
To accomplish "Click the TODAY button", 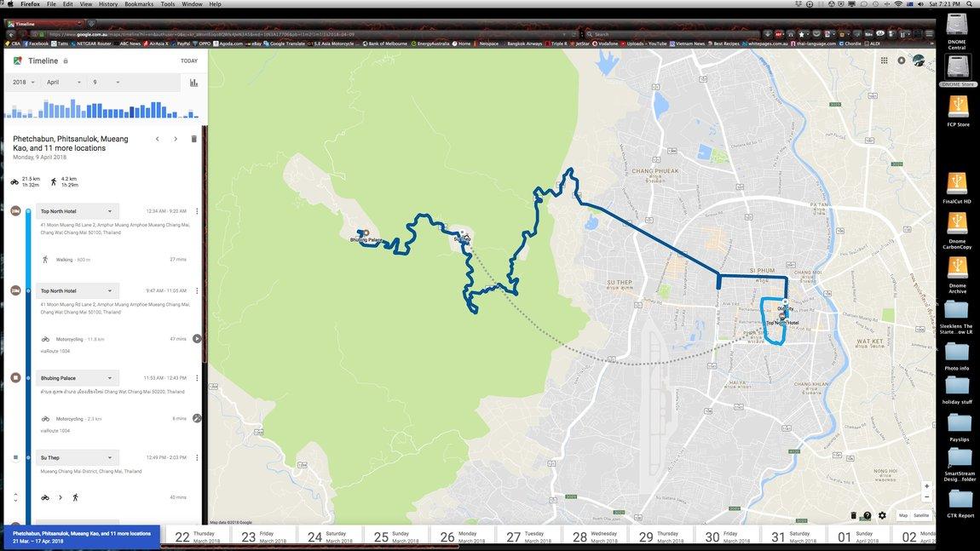I will [188, 60].
